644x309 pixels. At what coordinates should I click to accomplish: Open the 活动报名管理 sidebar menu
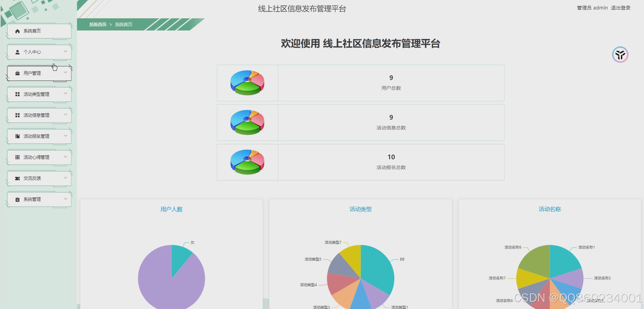(x=39, y=136)
